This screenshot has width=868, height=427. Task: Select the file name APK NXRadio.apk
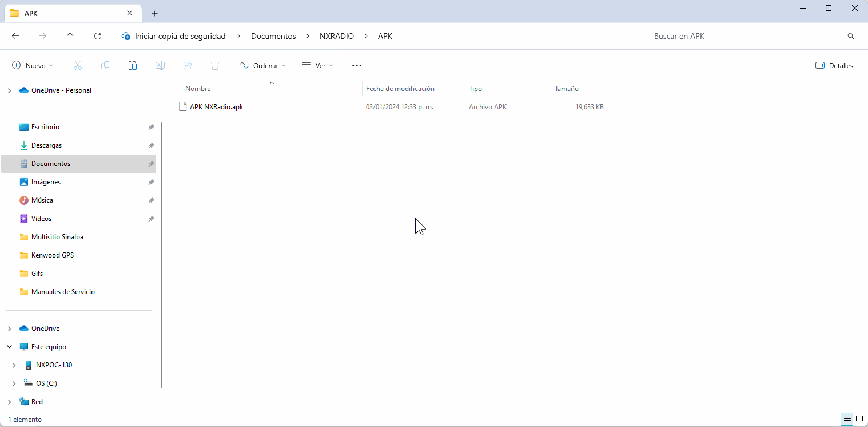217,107
